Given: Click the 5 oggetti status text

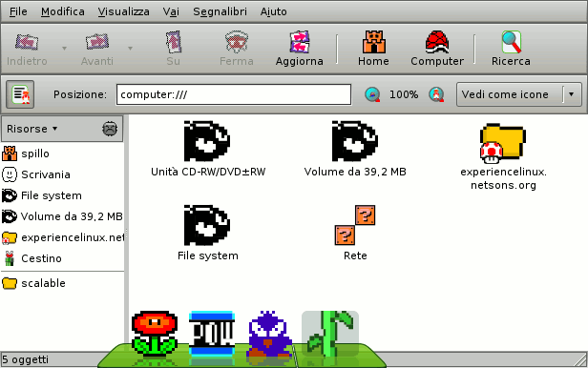Looking at the screenshot, I should pos(26,359).
